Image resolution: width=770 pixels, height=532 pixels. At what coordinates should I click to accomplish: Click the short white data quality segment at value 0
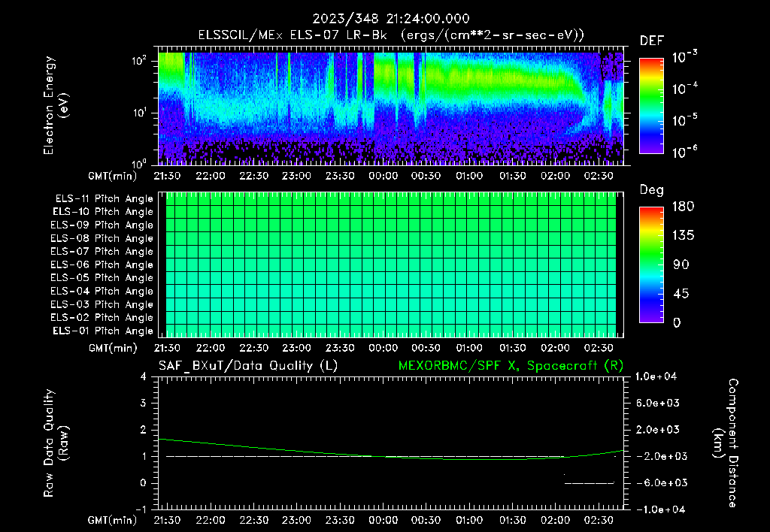tap(590, 483)
